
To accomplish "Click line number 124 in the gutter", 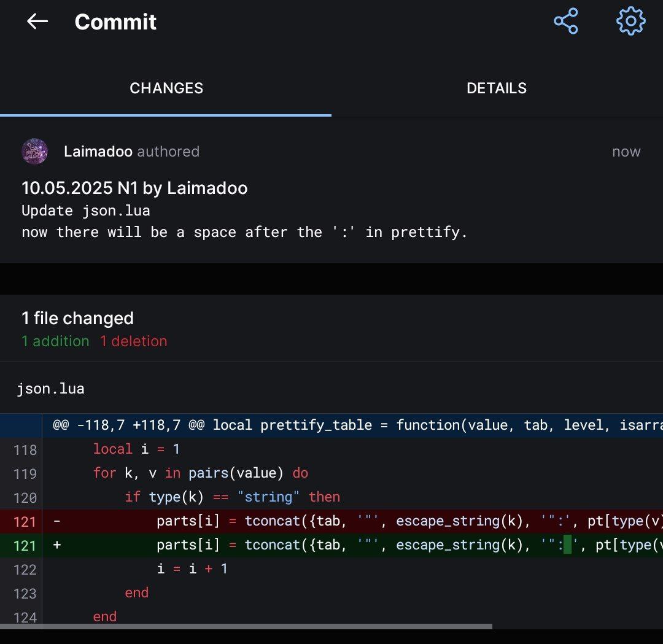I will pos(25,617).
